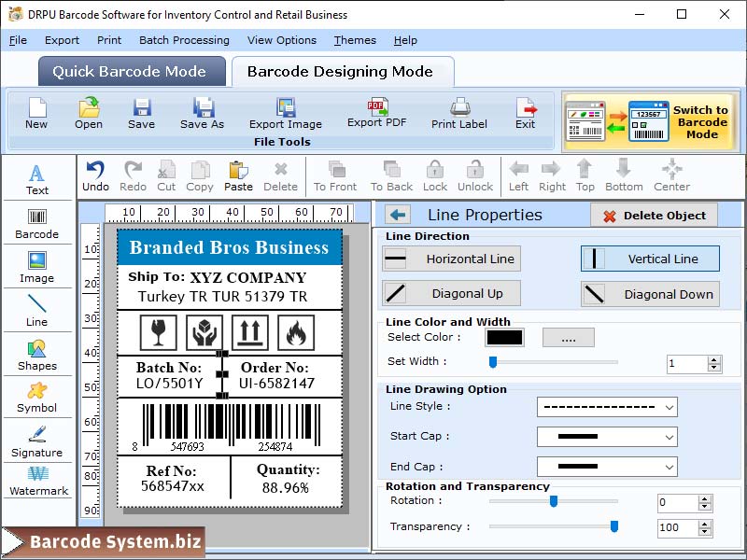Click the Set Width slider handle

click(x=493, y=362)
